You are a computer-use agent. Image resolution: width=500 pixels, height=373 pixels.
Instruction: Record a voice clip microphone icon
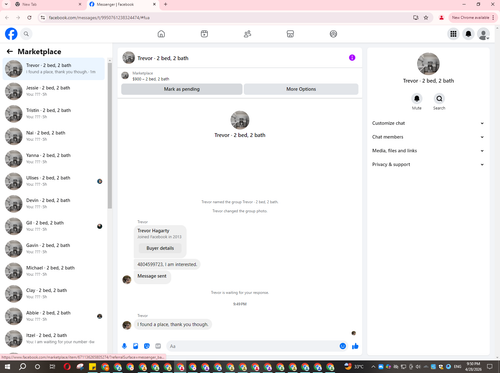pos(124,346)
